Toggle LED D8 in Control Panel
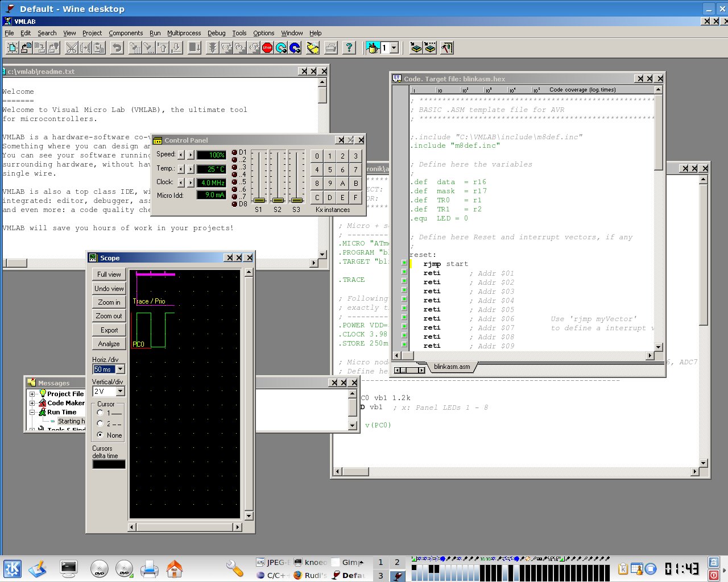The image size is (728, 582). coord(234,204)
